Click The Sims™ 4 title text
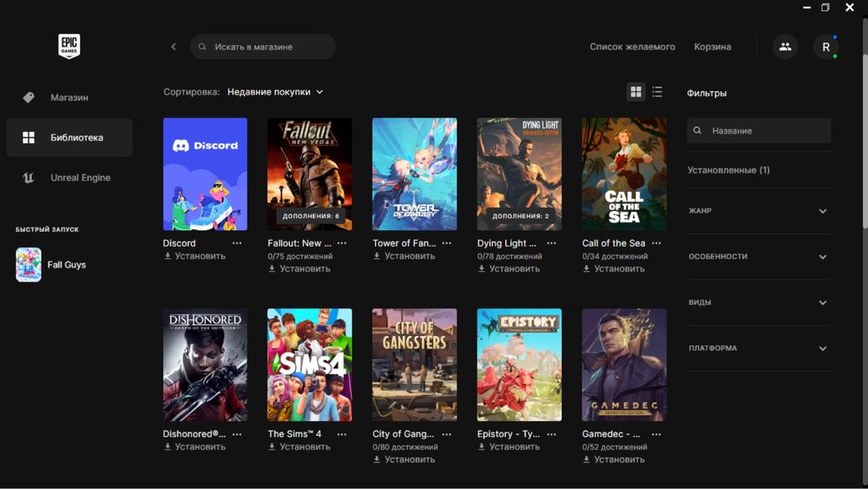Viewport: 868px width, 489px height. (294, 434)
